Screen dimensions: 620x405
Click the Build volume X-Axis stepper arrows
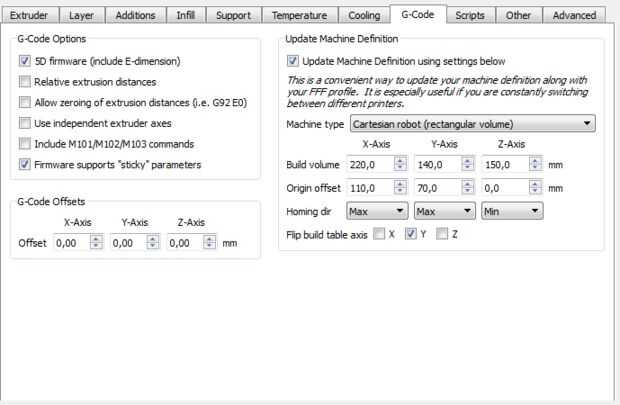(401, 164)
